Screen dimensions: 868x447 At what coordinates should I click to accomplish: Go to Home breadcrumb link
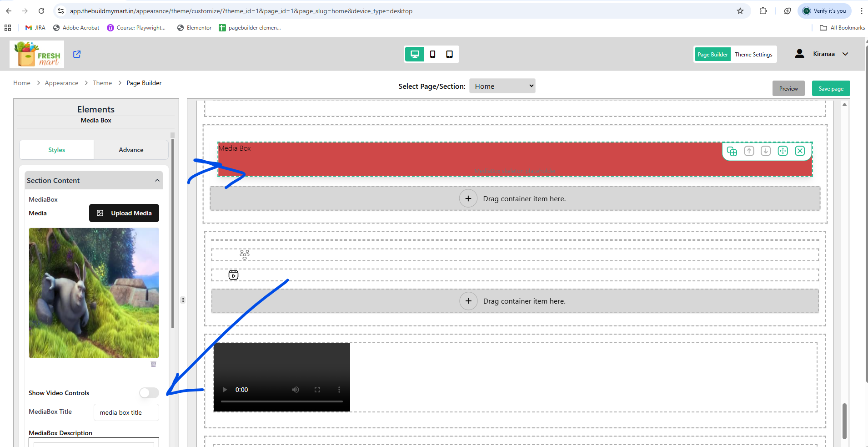(22, 83)
